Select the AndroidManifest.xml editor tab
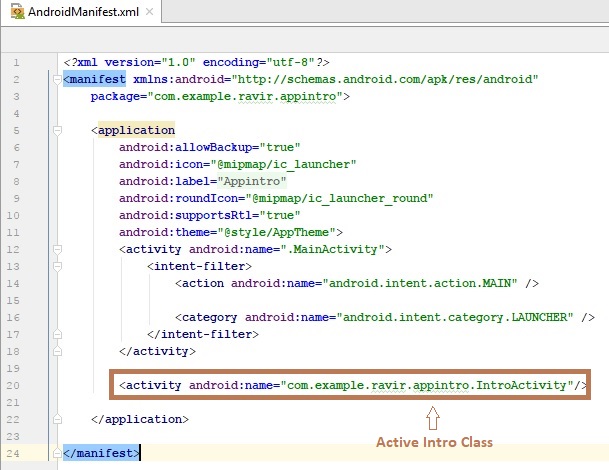Viewport: 609px width, 470px height. pos(81,12)
